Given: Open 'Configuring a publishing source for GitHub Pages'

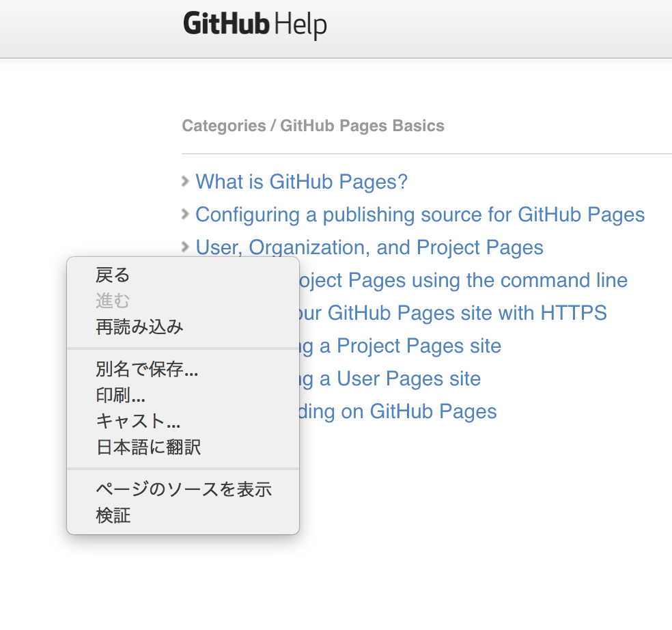Looking at the screenshot, I should 420,215.
